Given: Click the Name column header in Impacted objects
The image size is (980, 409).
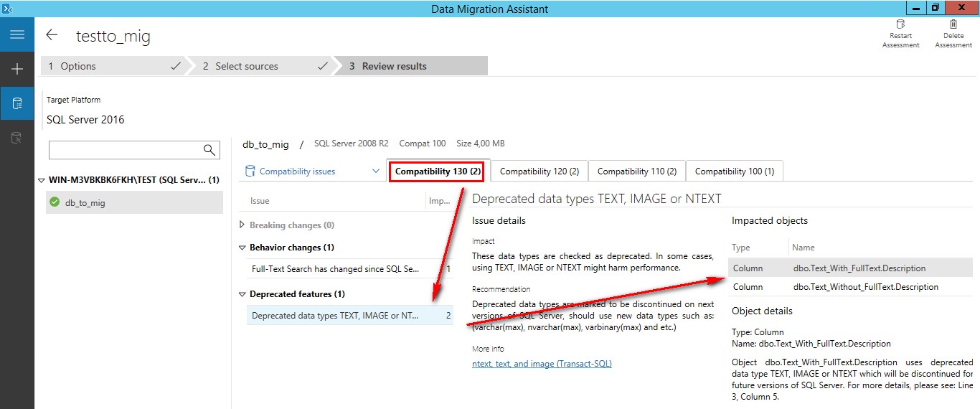Looking at the screenshot, I should (804, 248).
